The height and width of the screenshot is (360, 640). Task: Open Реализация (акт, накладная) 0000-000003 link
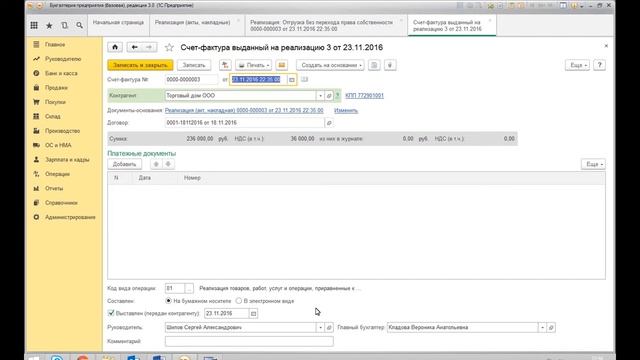coord(244,110)
